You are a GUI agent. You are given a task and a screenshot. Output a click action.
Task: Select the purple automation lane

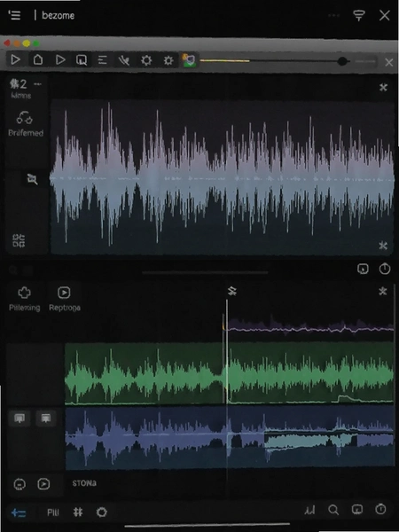point(310,328)
